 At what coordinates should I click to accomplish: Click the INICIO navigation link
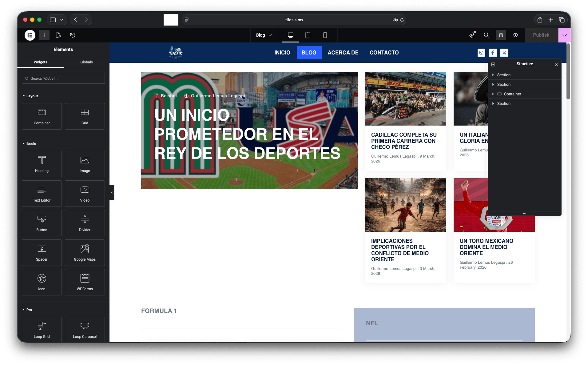(282, 53)
